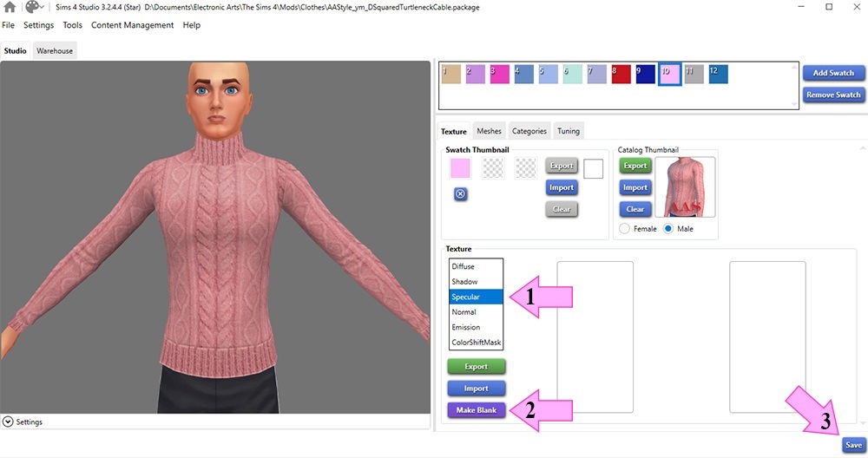Open the File menu
The image size is (868, 464).
click(x=9, y=25)
